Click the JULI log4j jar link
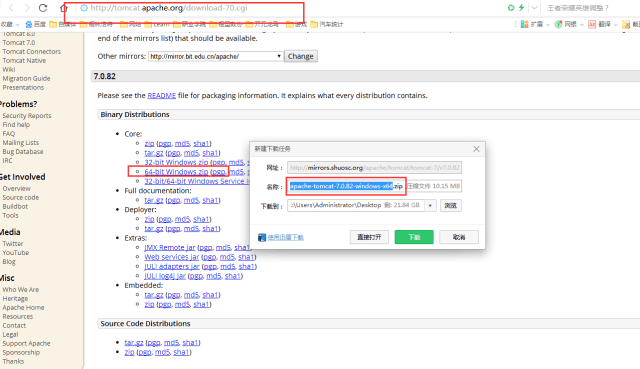Image resolution: width=640 pixels, height=369 pixels. pyautogui.click(x=165, y=276)
